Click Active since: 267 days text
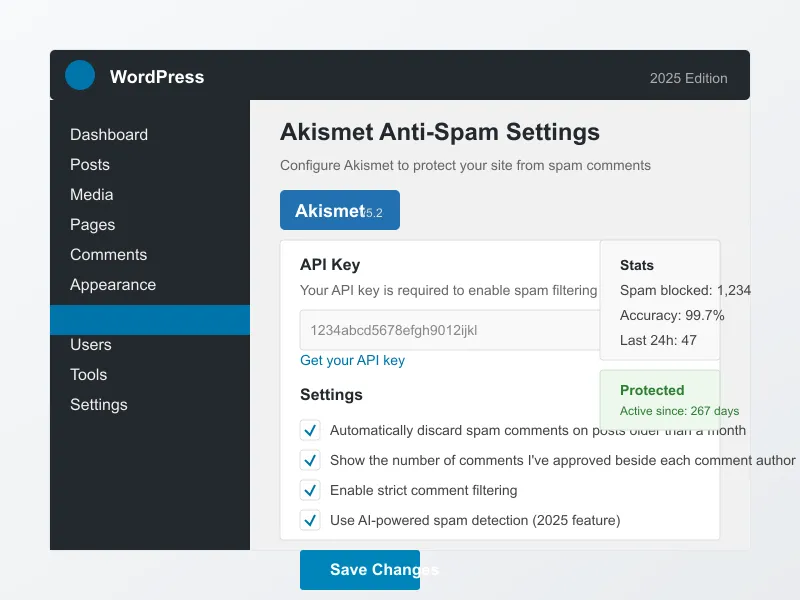Viewport: 800px width, 600px height. pyautogui.click(x=679, y=411)
